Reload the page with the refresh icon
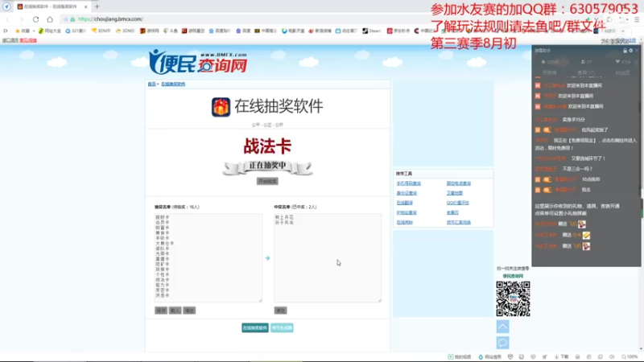Viewport: 644px width, 362px height. pyautogui.click(x=35, y=19)
